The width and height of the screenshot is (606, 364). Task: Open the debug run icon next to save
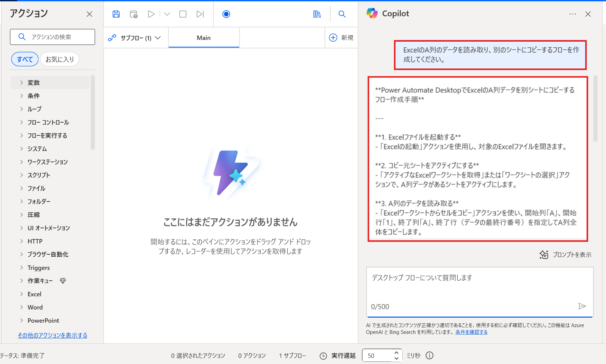[134, 14]
